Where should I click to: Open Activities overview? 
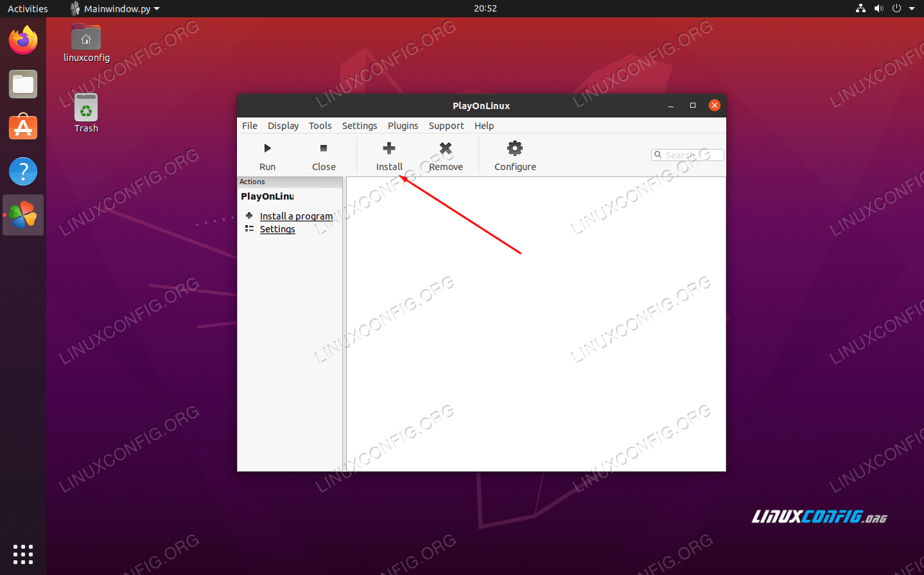click(28, 8)
